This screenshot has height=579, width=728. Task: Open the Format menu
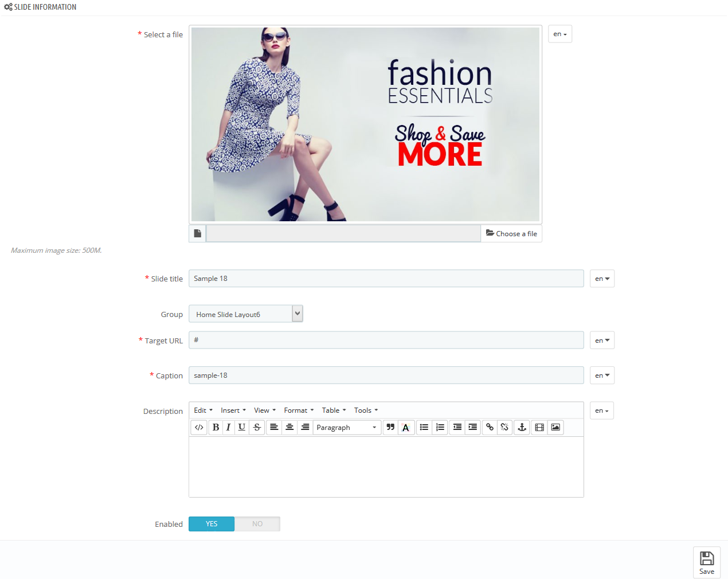[x=299, y=410]
